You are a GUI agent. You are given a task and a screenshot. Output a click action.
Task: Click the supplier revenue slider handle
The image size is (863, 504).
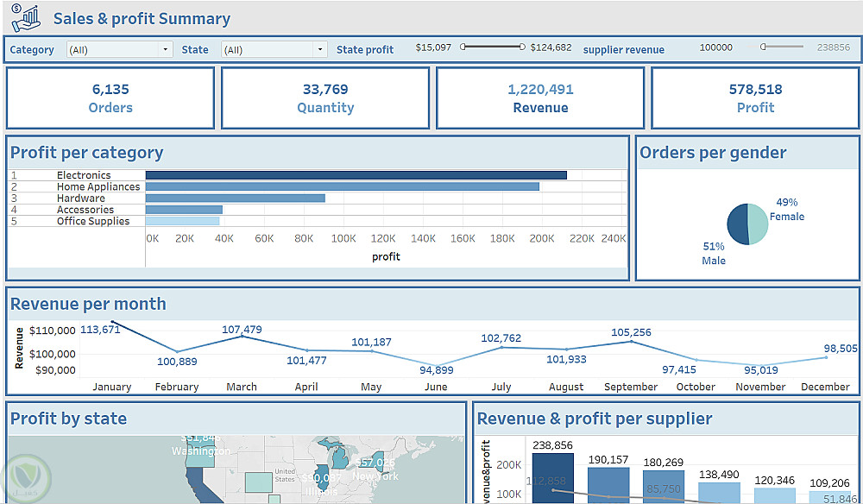coord(763,47)
